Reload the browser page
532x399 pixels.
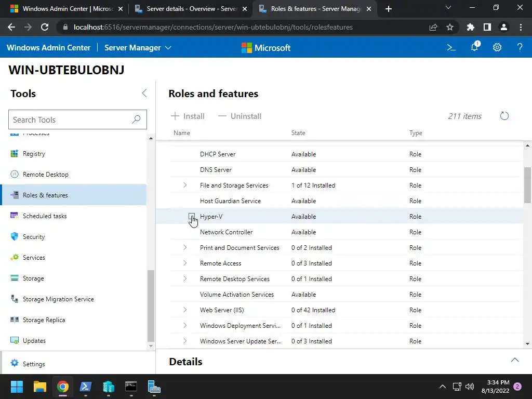point(45,27)
